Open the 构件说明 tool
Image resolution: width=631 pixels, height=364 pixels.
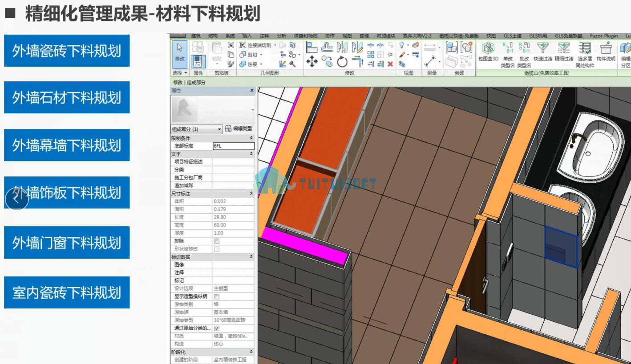pyautogui.click(x=606, y=52)
